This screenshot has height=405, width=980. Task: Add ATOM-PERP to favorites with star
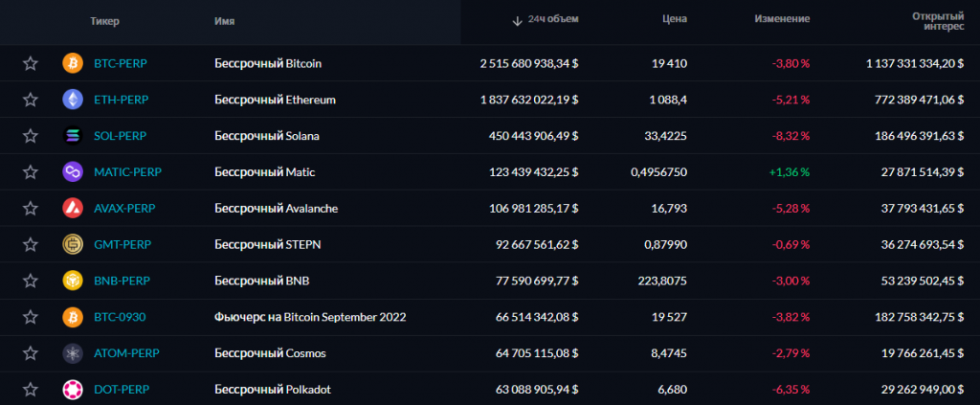(x=31, y=353)
